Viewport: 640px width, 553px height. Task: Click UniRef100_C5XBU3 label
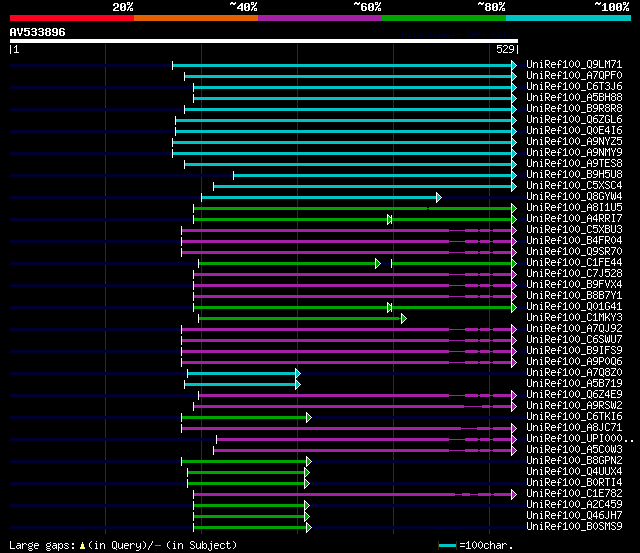(x=574, y=230)
